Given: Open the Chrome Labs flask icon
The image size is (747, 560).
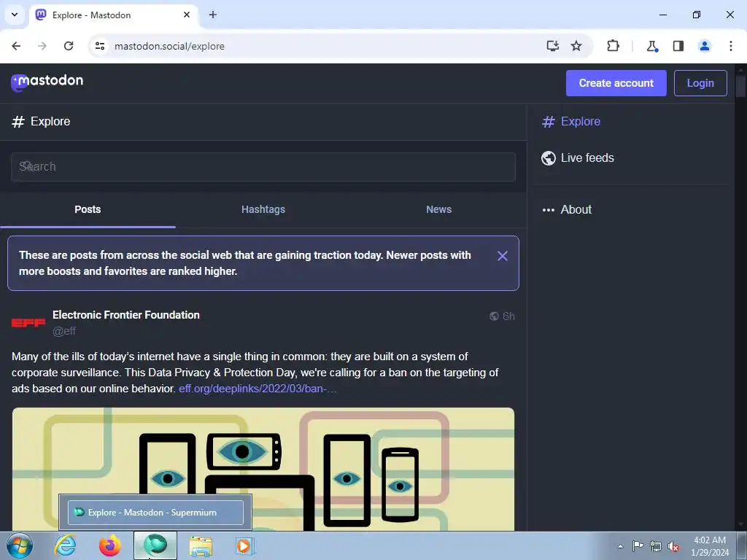Looking at the screenshot, I should pos(651,46).
